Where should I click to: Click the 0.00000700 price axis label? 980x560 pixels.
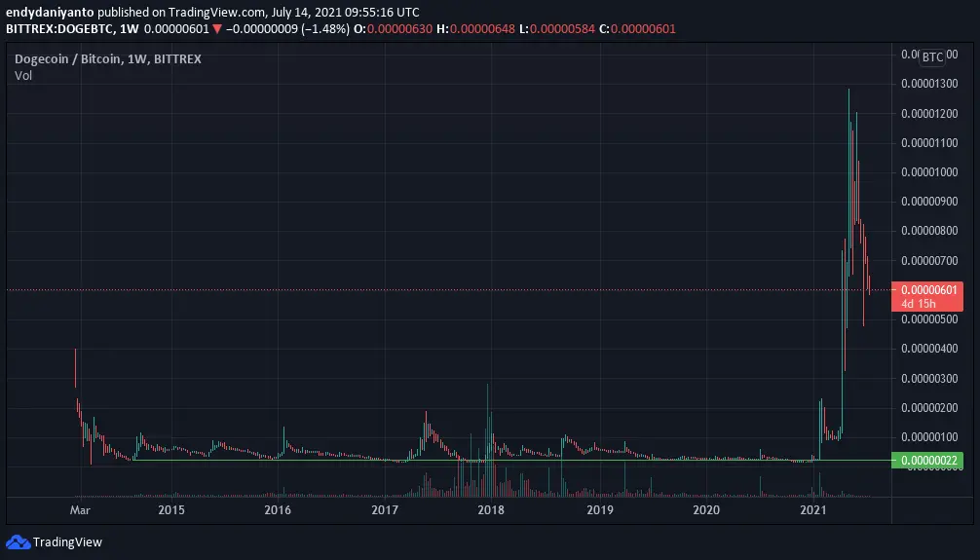[x=929, y=261]
